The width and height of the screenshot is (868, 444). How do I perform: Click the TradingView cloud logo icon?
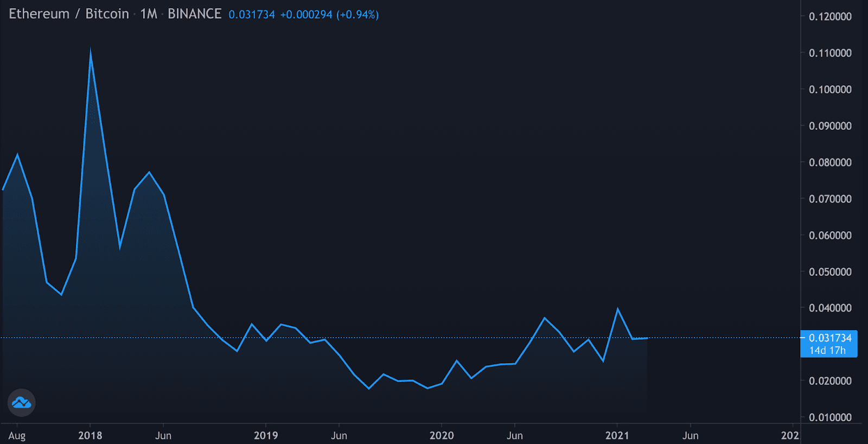(21, 403)
